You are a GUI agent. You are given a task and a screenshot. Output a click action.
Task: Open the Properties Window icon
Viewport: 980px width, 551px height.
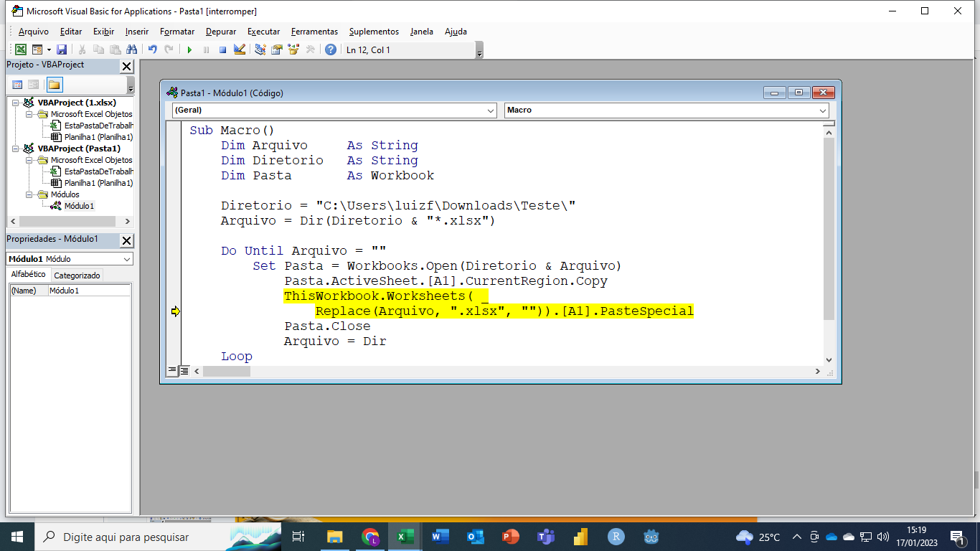tap(277, 50)
